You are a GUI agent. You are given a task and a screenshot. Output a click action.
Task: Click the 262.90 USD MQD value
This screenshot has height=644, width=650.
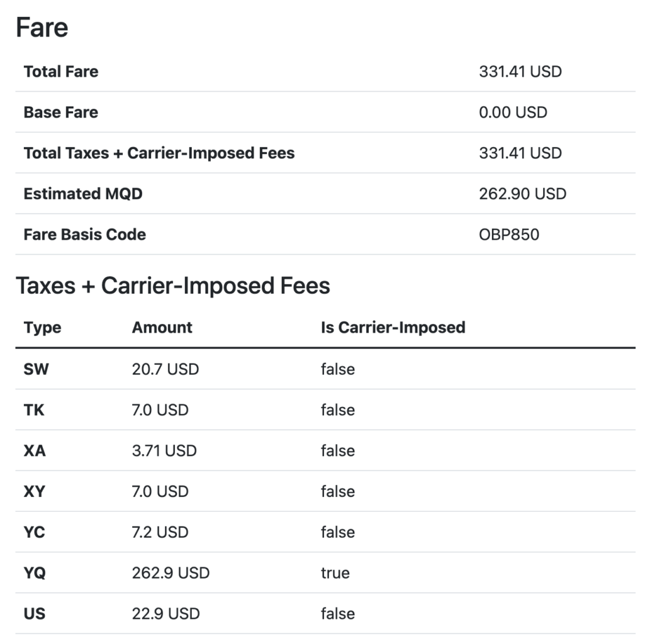click(523, 194)
